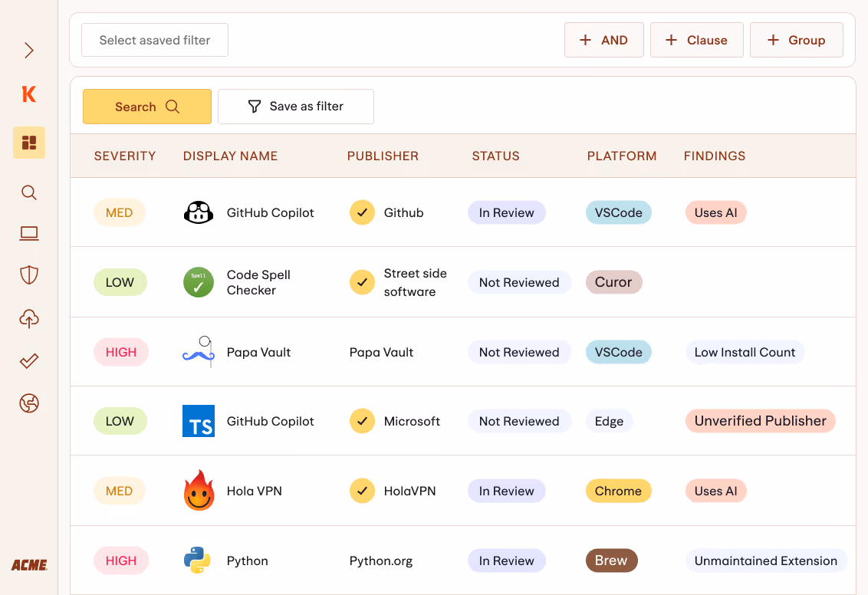Click Unmaintained Extension finding

(x=765, y=560)
